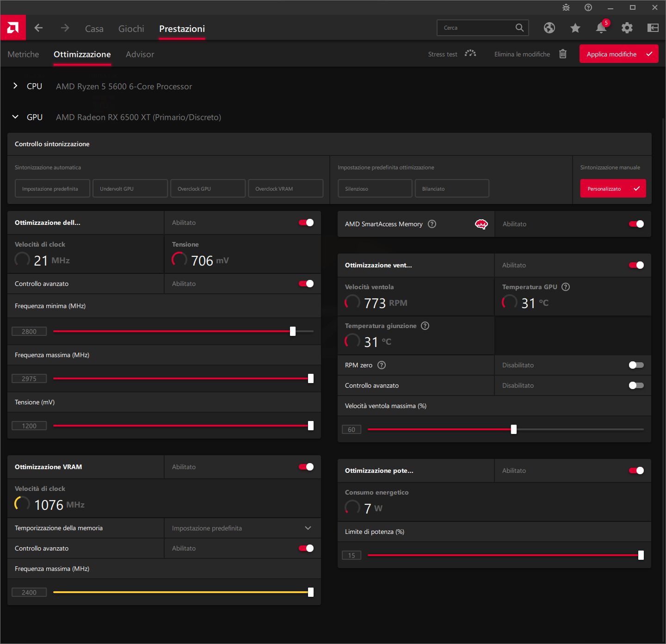Toggle Controllo avanzato under VRAM tuning
Viewport: 666px width, 644px height.
[x=306, y=548]
